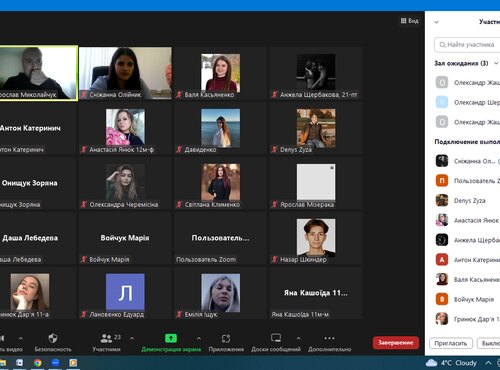This screenshot has height=370, width=500.
Task: Change layout with the Вид grid button
Action: 410,21
